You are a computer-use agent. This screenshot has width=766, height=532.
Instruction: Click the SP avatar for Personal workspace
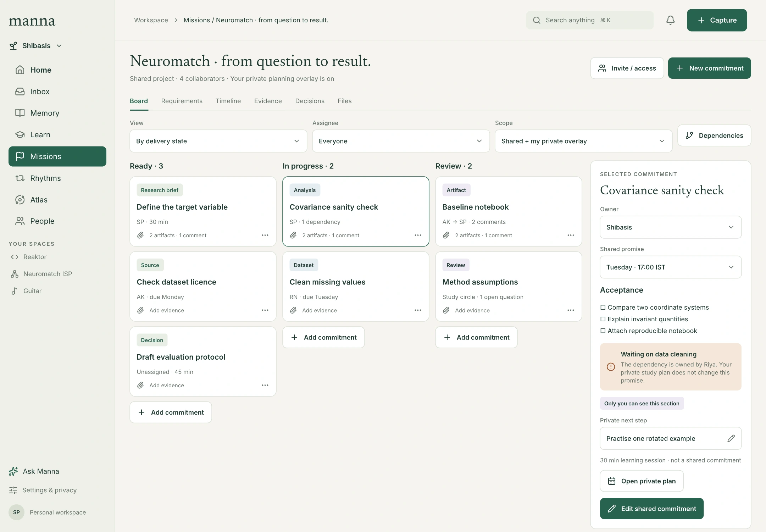pyautogui.click(x=16, y=512)
